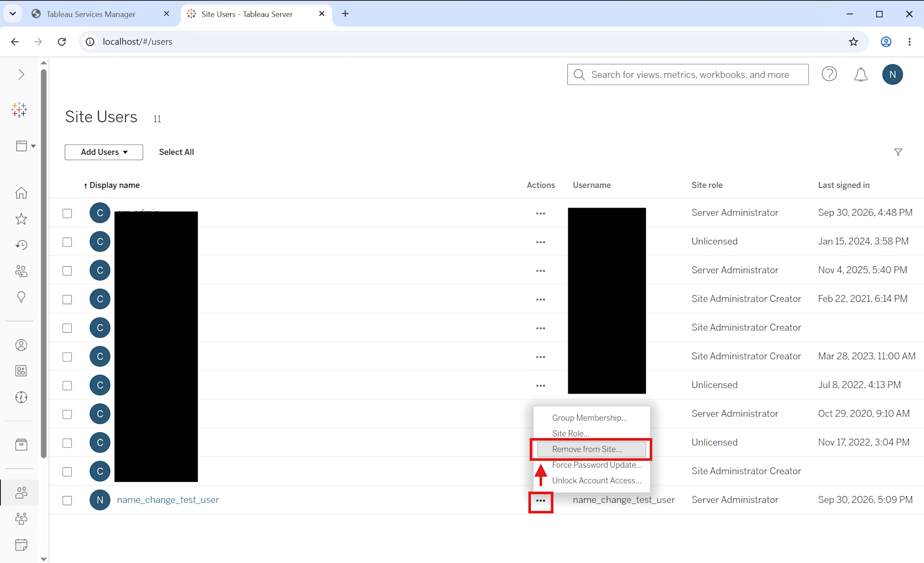Open actions menu for the Sep 30, 2026, 4:48 PM row
The width and height of the screenshot is (924, 563).
point(541,214)
